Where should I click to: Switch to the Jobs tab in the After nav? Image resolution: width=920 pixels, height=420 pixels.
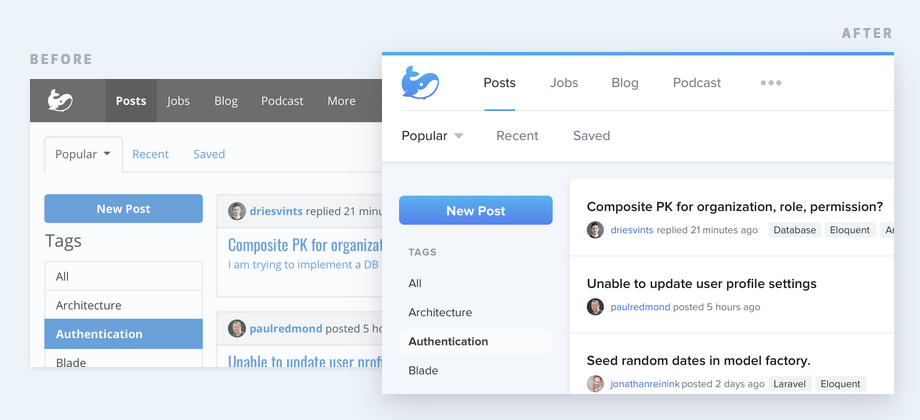(564, 83)
